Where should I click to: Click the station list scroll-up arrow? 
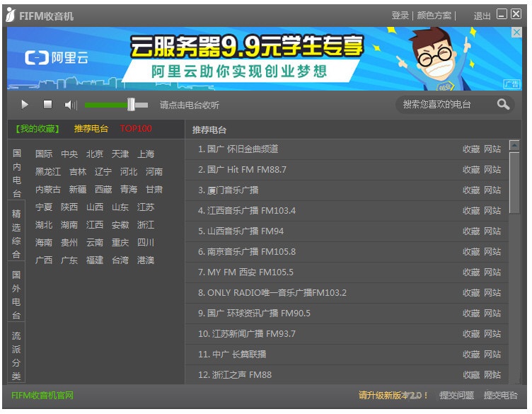(514, 146)
